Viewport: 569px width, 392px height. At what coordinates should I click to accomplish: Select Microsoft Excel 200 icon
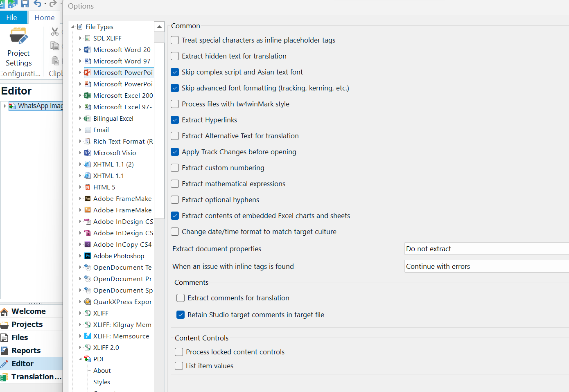88,95
